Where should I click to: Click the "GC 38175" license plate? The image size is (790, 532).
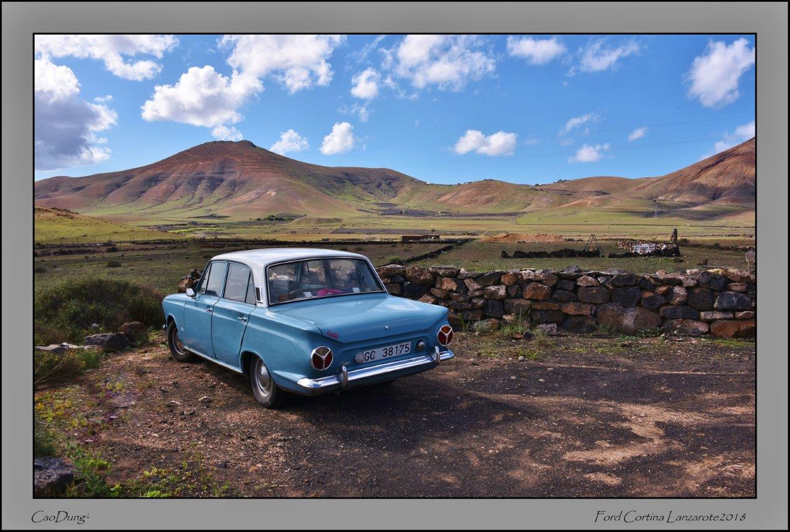click(x=386, y=352)
